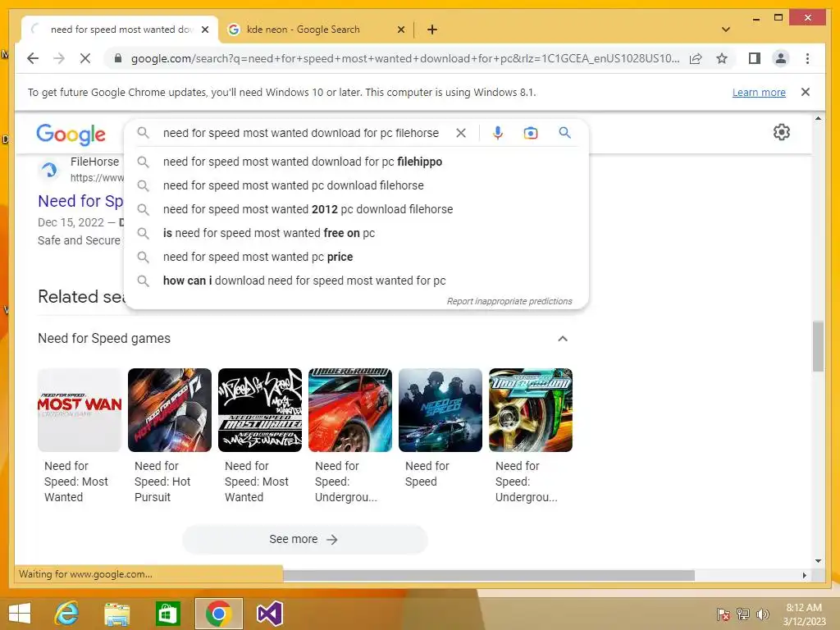Search by image with the camera icon
The height and width of the screenshot is (630, 840).
click(531, 133)
